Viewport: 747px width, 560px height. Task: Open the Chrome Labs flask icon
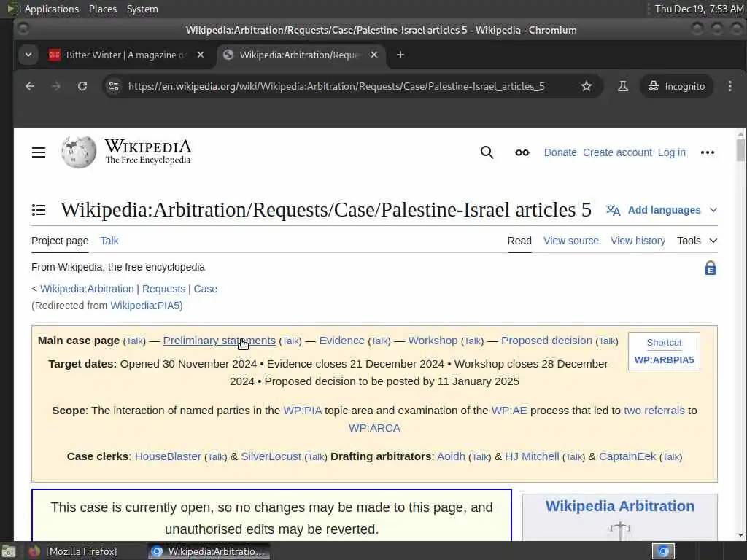[623, 86]
